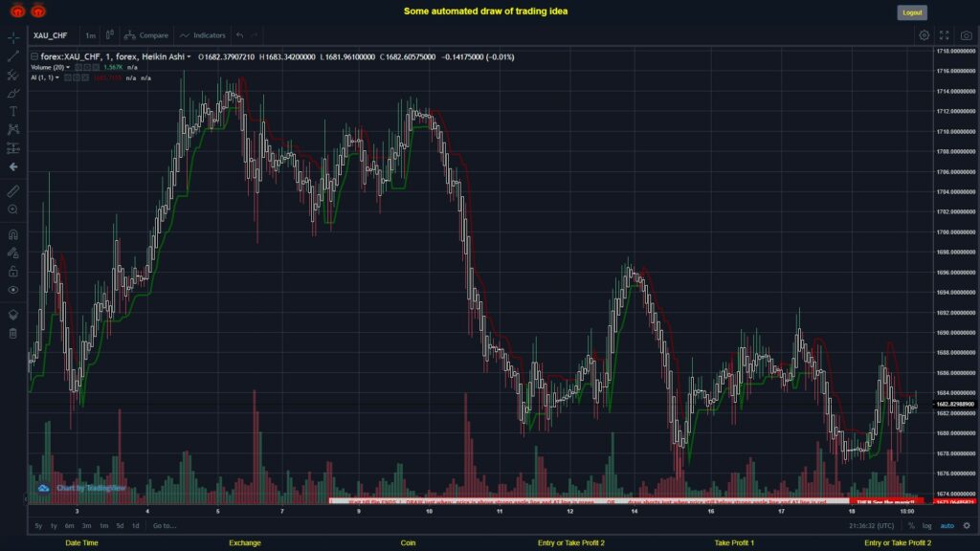Image resolution: width=980 pixels, height=551 pixels.
Task: Click the Compare symbols button
Action: [x=146, y=35]
